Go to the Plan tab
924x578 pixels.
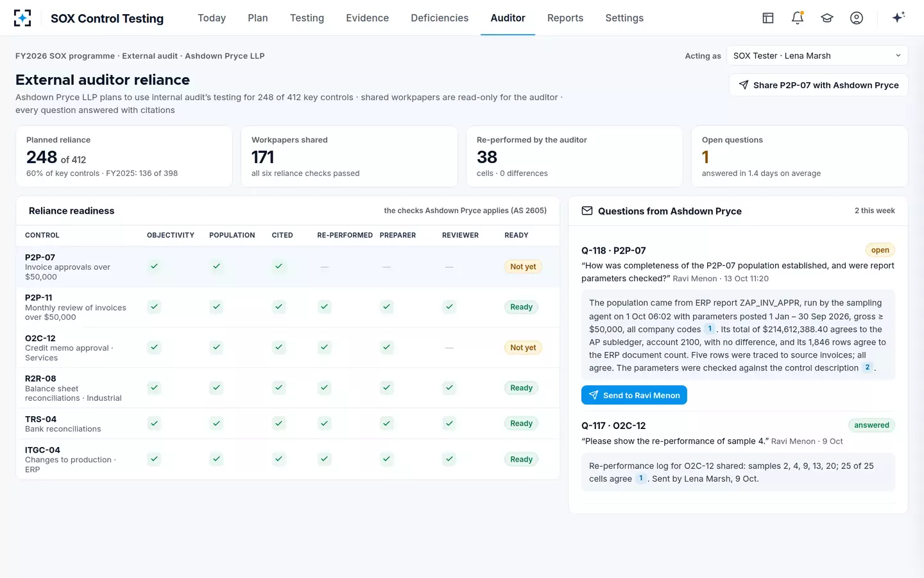pyautogui.click(x=258, y=18)
